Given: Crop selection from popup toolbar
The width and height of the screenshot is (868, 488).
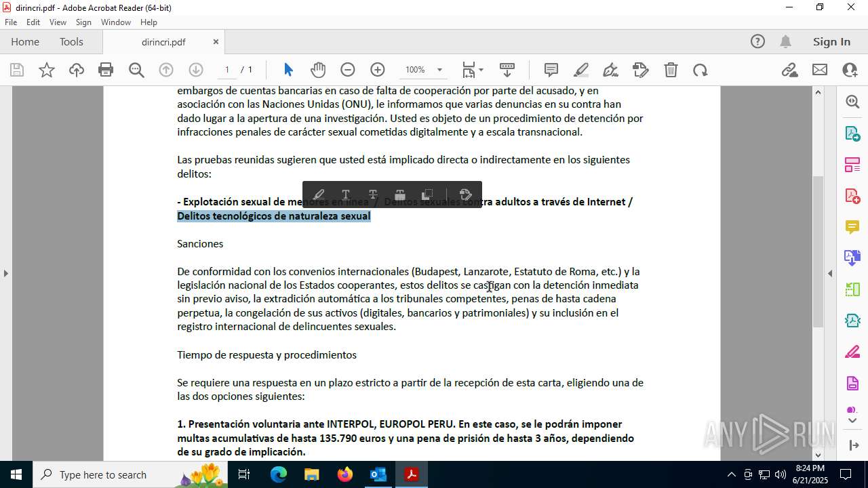Looking at the screenshot, I should tap(427, 195).
